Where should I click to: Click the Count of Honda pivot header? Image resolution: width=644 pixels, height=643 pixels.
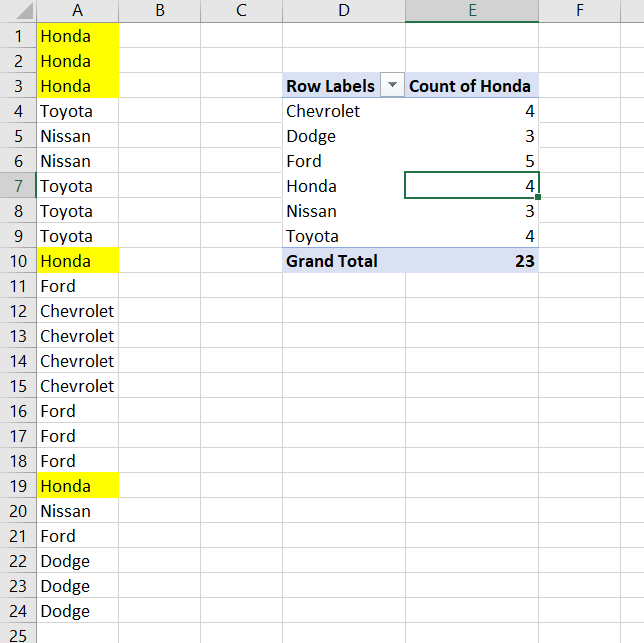tap(472, 86)
